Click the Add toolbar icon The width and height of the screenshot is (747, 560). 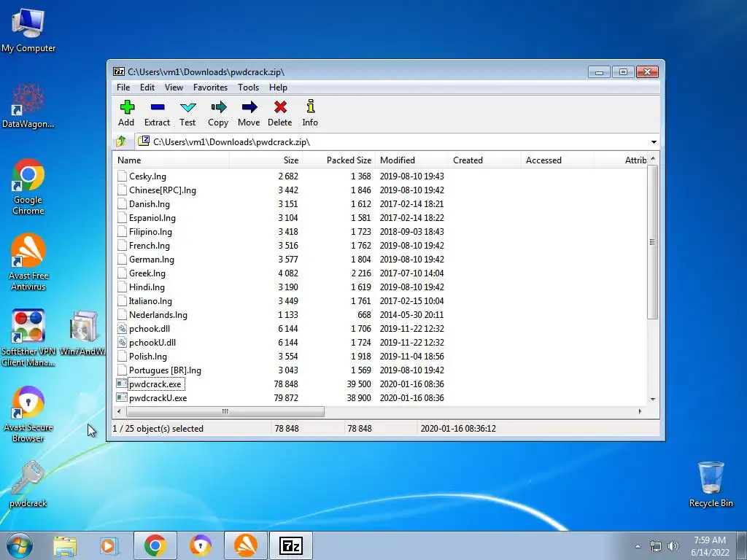[x=127, y=107]
